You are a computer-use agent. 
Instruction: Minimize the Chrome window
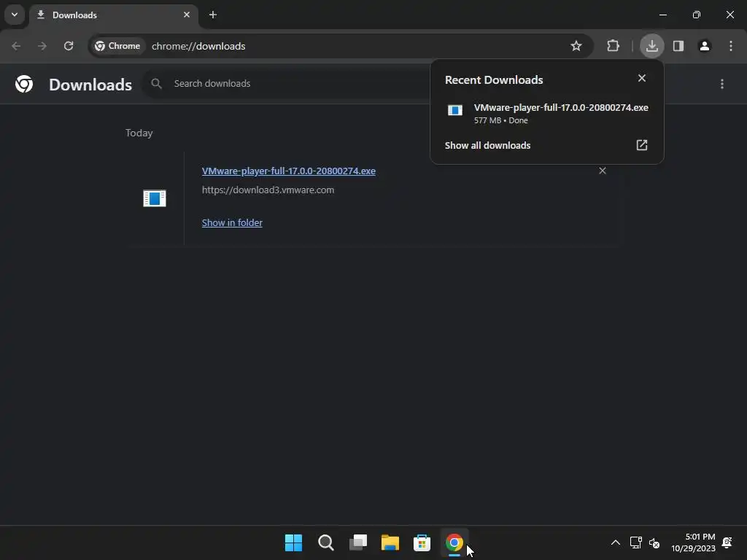pos(662,15)
